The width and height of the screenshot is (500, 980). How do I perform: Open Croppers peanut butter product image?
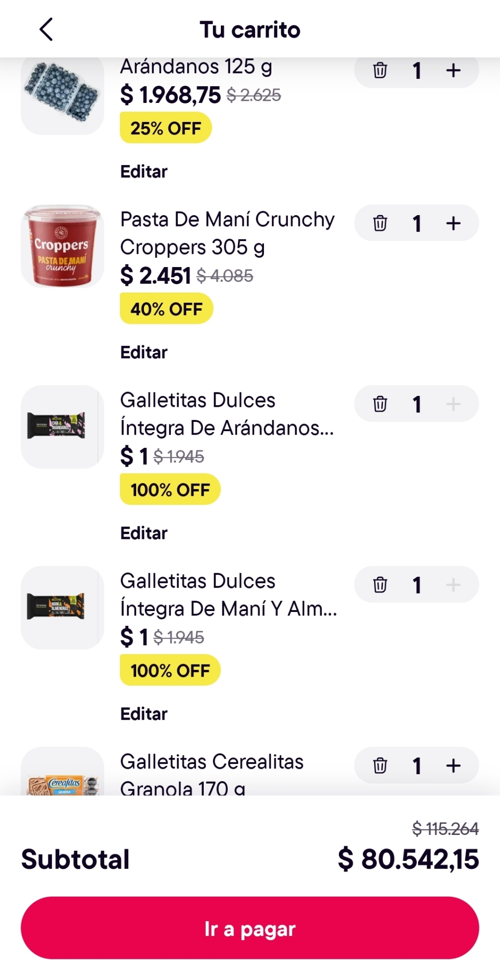(x=63, y=246)
